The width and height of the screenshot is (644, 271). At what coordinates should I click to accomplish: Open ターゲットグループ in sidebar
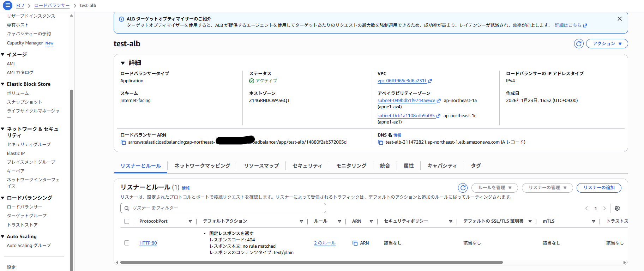27,216
